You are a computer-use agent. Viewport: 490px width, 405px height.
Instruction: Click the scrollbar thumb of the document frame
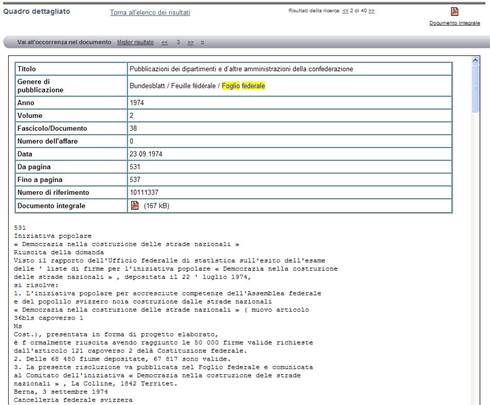pyautogui.click(x=475, y=88)
